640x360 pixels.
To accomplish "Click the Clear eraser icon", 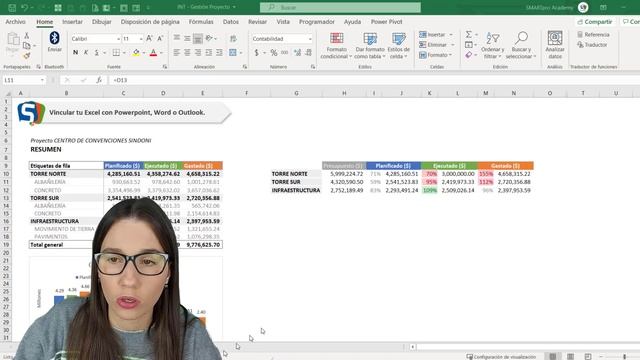I will [469, 55].
